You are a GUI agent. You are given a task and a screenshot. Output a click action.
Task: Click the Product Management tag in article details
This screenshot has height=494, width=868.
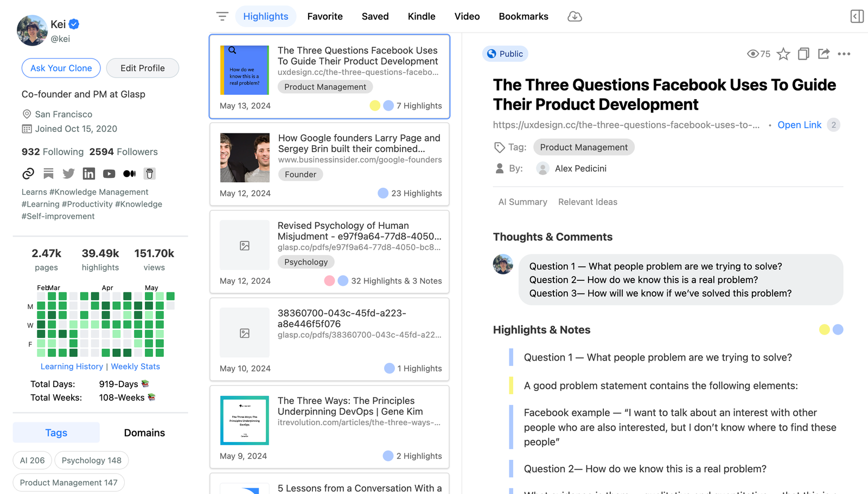(x=584, y=147)
